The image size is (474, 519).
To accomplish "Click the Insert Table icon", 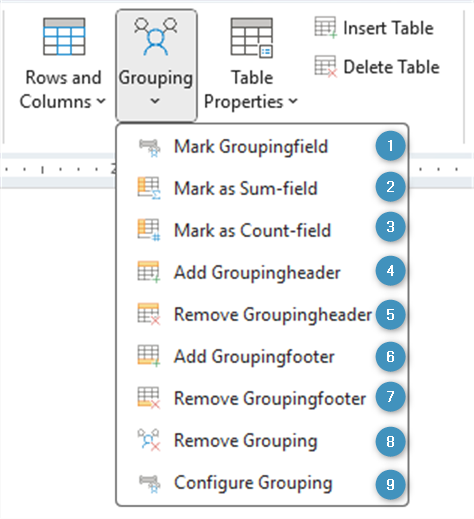I will (x=326, y=27).
